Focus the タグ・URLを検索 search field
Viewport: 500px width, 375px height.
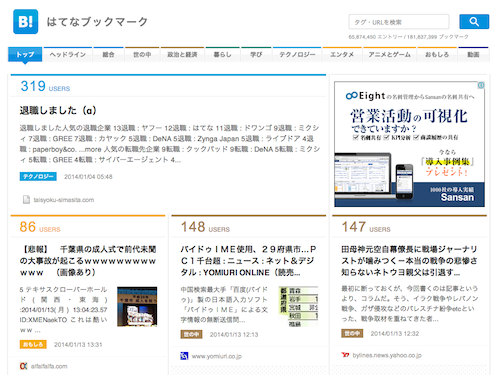(x=399, y=22)
